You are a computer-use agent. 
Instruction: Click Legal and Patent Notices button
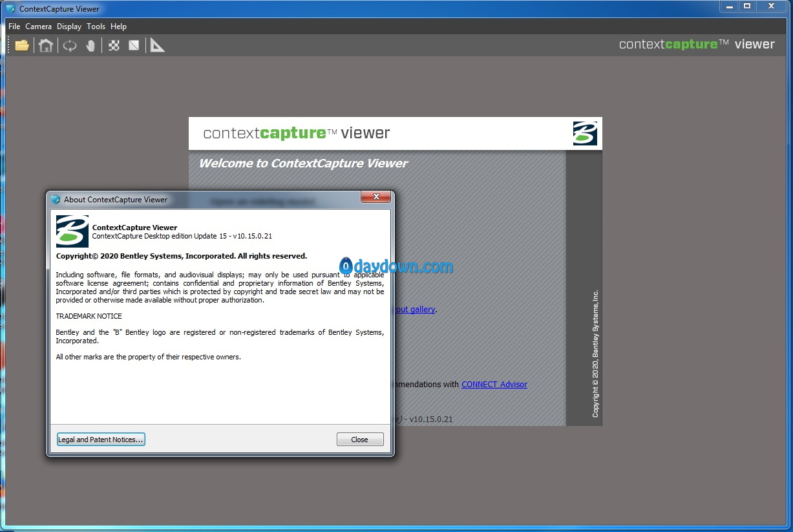pyautogui.click(x=101, y=440)
